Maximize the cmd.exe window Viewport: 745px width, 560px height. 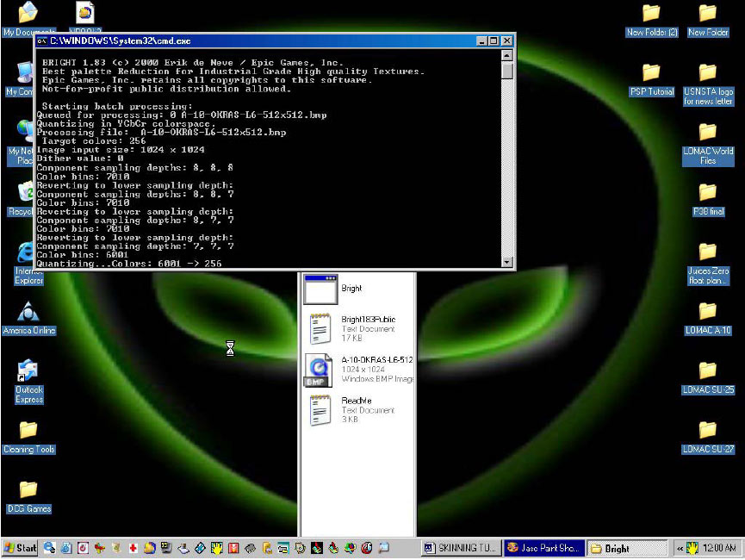[x=494, y=41]
